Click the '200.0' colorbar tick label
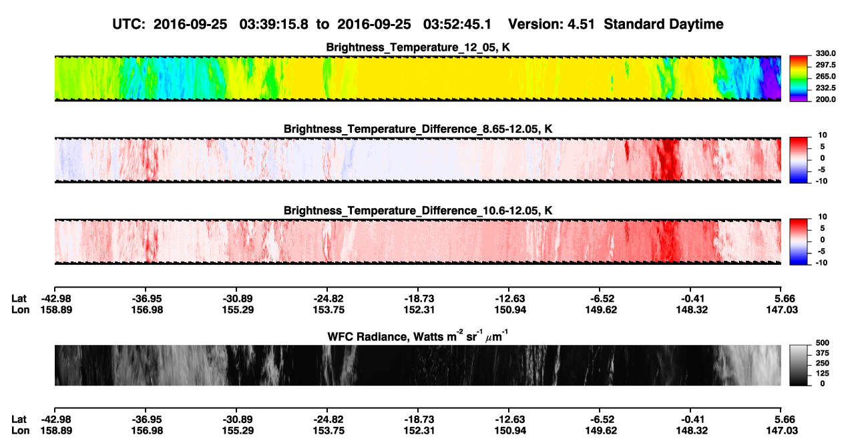This screenshot has height=445, width=868. click(826, 99)
